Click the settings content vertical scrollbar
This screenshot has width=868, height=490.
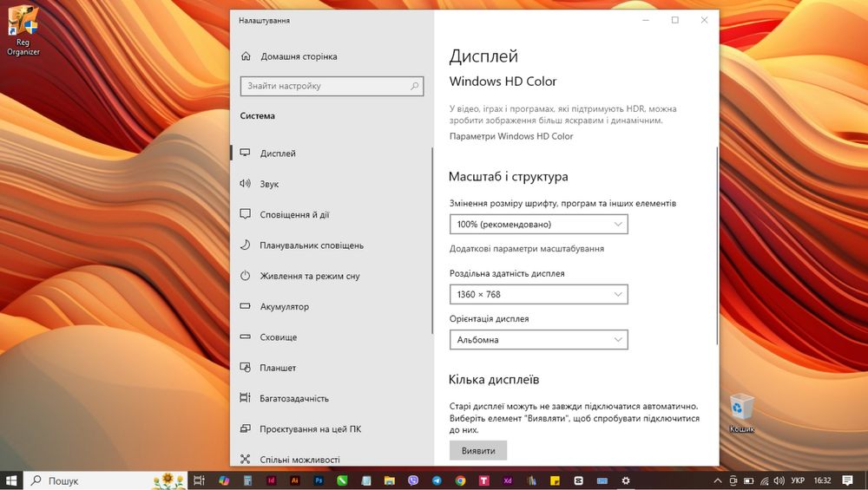(x=717, y=246)
